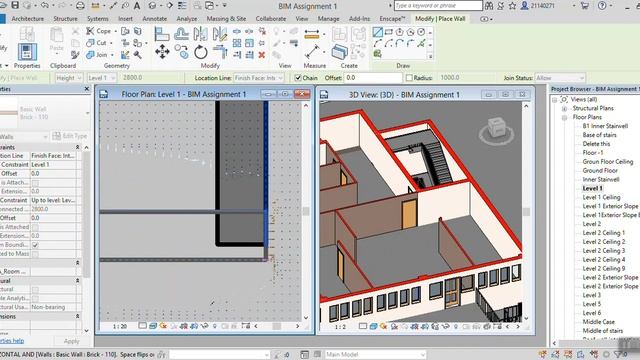The height and width of the screenshot is (360, 640).
Task: Click the Cut geometry tool
Action: click(x=97, y=43)
